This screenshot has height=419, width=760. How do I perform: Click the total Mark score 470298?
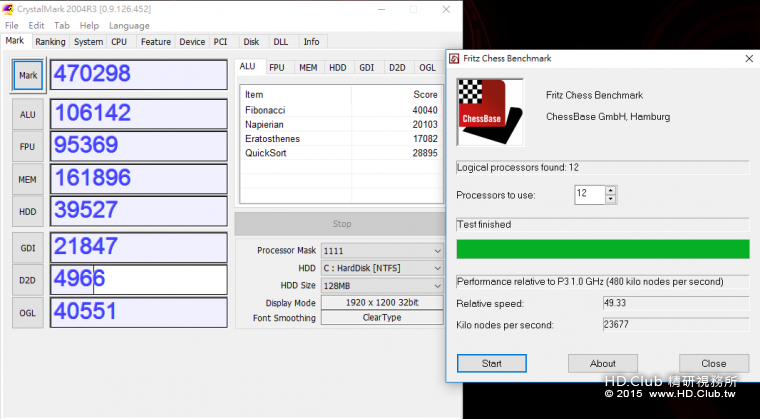(x=139, y=75)
